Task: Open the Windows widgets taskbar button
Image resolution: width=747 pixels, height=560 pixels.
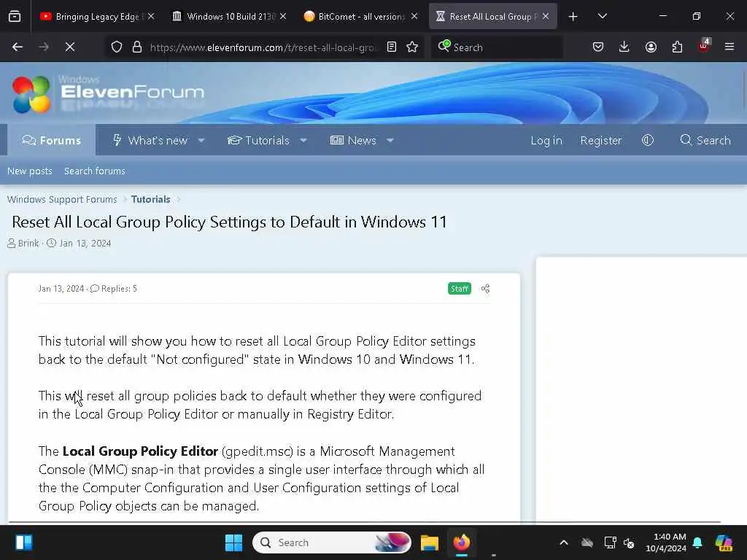Action: [24, 542]
